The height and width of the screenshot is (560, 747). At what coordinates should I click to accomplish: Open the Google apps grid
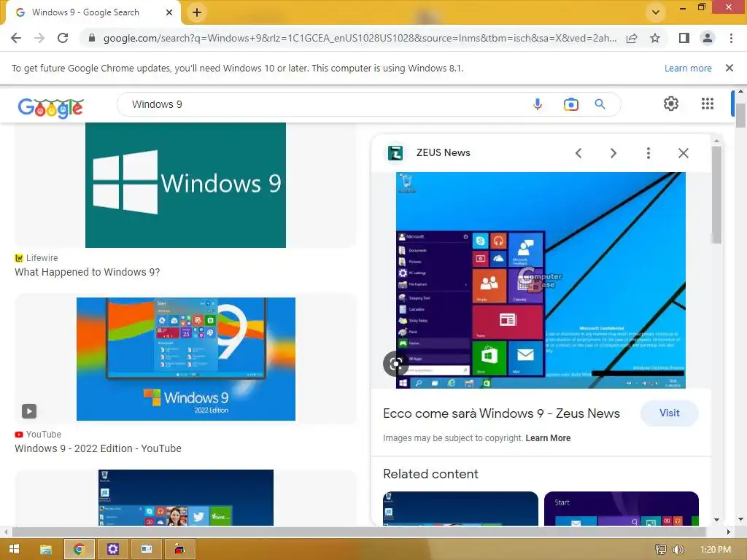708,104
